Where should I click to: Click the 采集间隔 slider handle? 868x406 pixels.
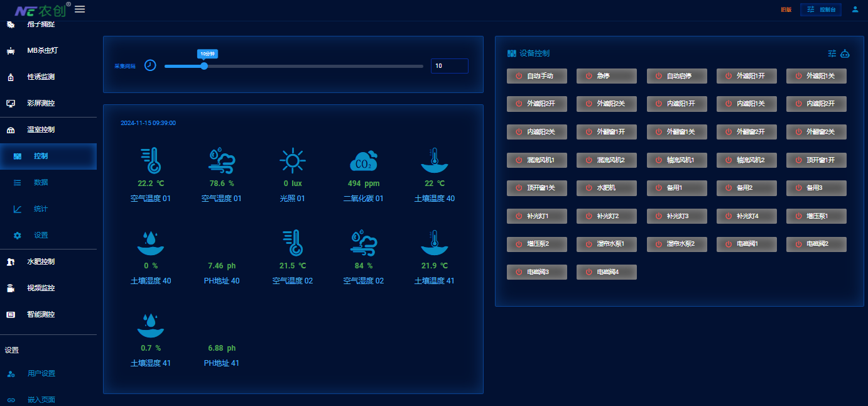(x=204, y=65)
